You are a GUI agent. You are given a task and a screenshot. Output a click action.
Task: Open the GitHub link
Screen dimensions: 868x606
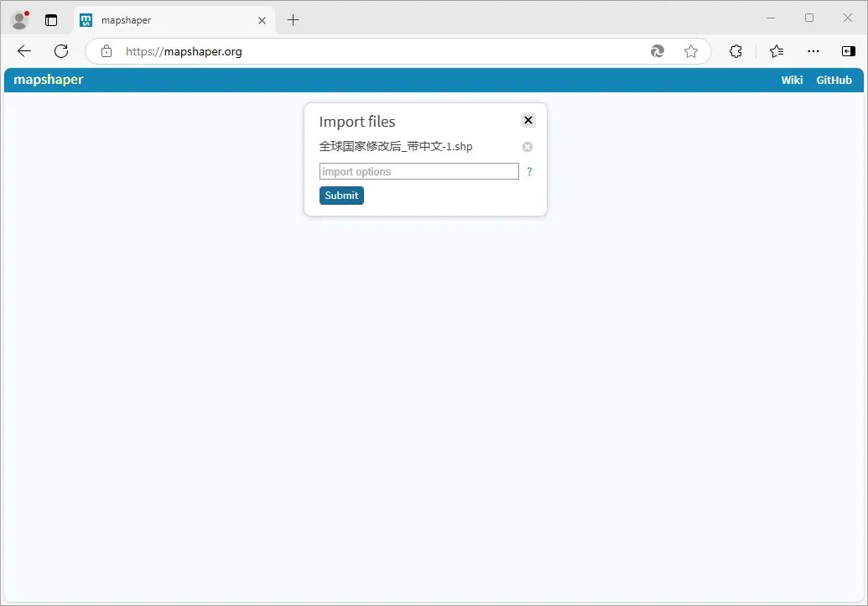point(834,81)
